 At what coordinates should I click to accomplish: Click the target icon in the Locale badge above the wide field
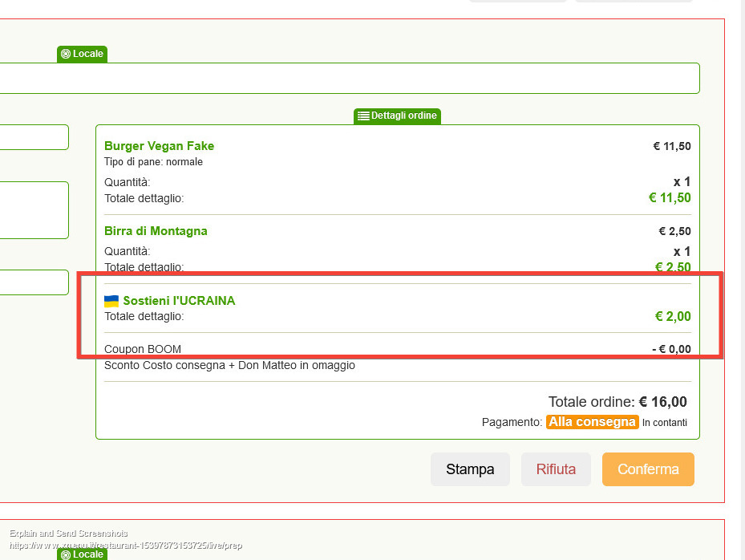click(x=66, y=55)
